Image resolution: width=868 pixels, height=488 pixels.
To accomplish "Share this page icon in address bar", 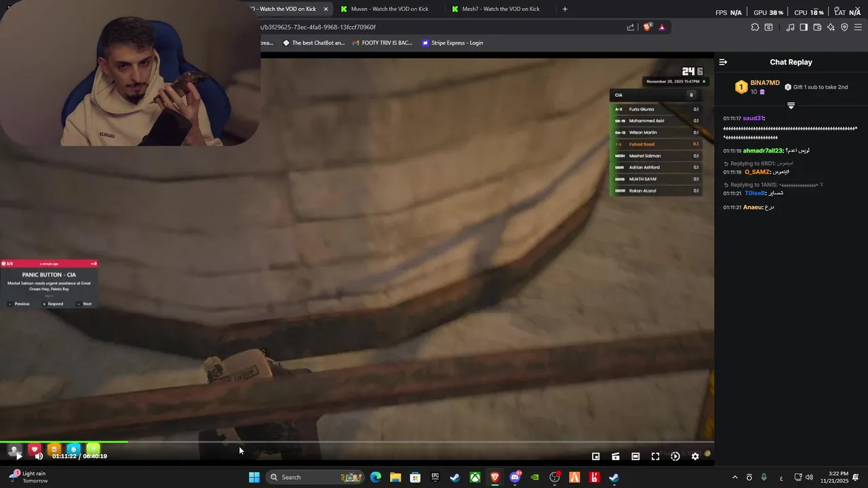I will pyautogui.click(x=631, y=27).
